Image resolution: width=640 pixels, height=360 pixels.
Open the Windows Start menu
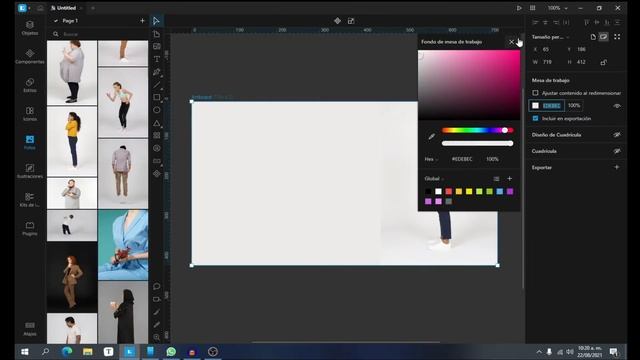25,351
